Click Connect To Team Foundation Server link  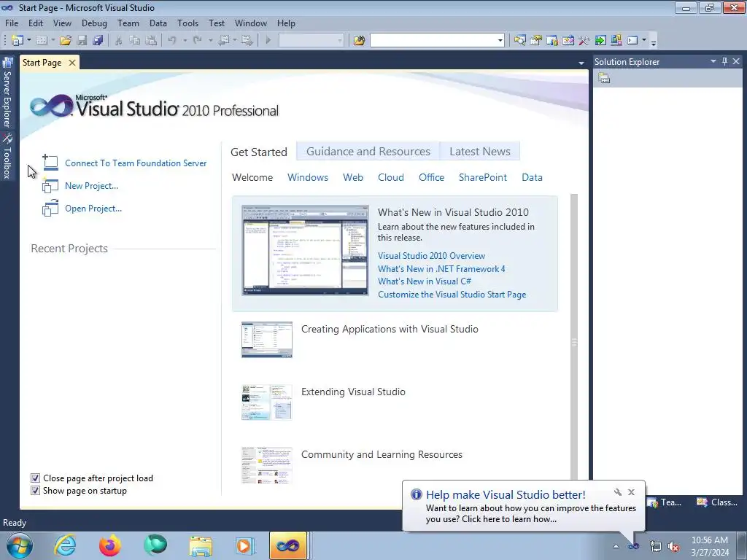click(136, 163)
